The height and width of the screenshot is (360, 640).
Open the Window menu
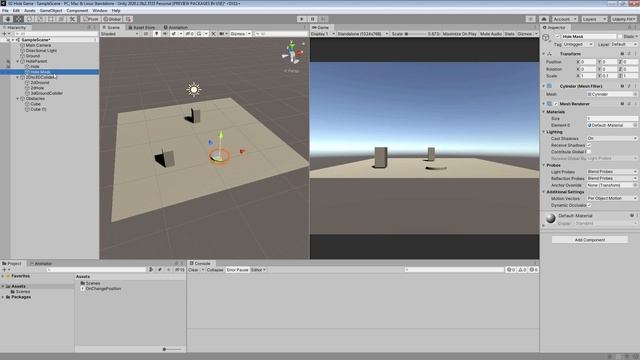point(100,11)
